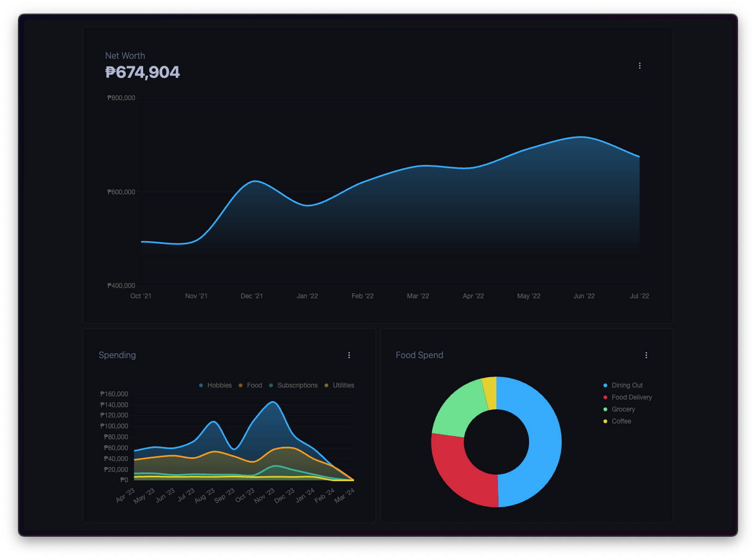Click the Spending card title
Screen dimensions: 756x559
117,355
